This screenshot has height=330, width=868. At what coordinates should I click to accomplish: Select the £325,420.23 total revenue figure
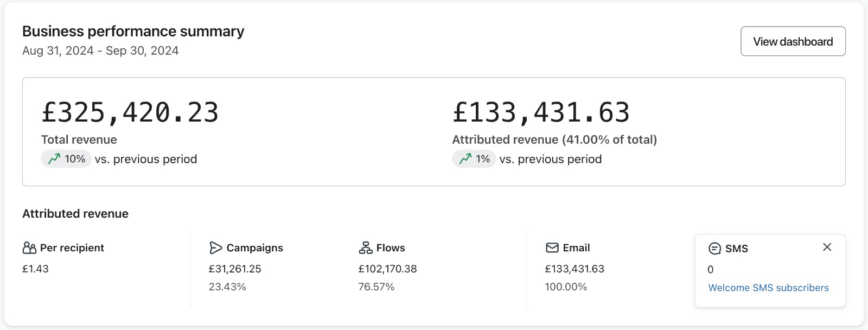(x=130, y=112)
